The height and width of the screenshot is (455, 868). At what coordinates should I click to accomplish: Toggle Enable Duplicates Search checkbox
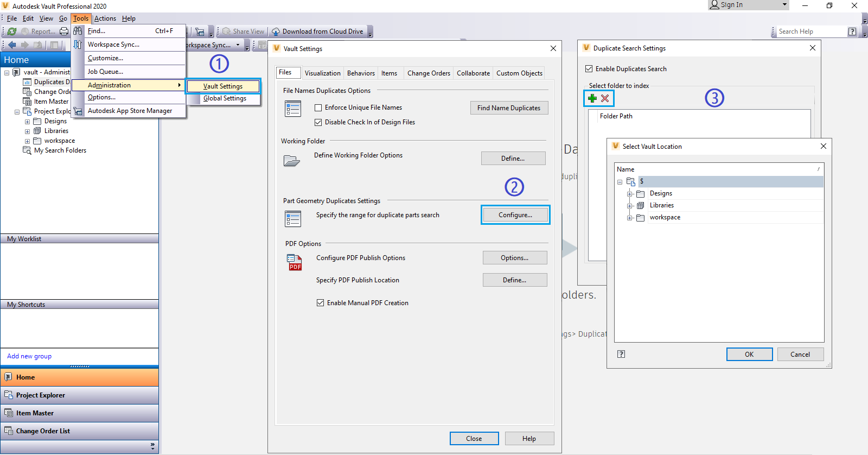click(x=589, y=69)
